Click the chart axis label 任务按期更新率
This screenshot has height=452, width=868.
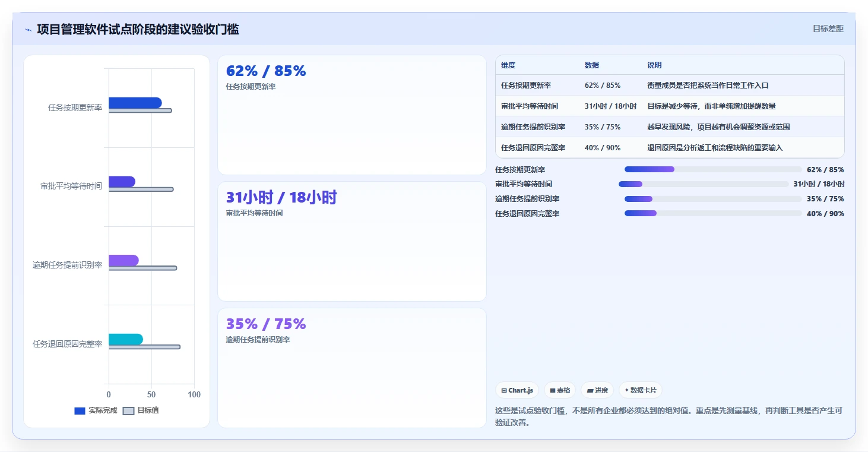point(75,108)
